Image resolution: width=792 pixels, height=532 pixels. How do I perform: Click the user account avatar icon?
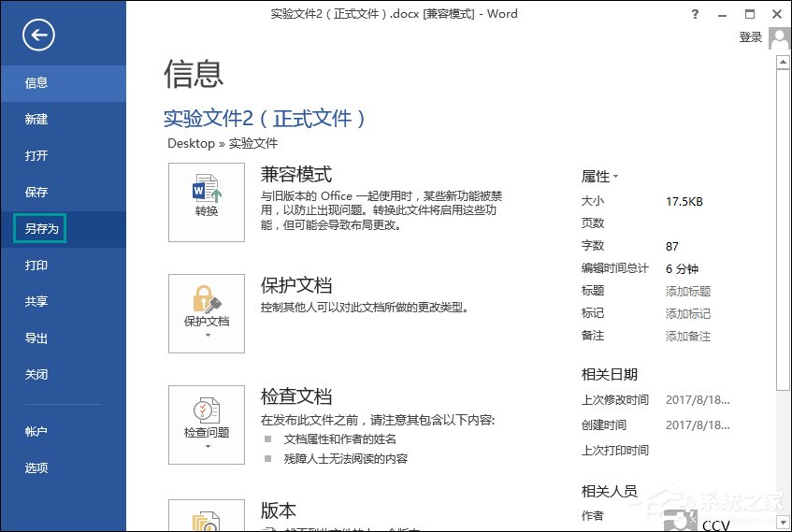click(779, 37)
